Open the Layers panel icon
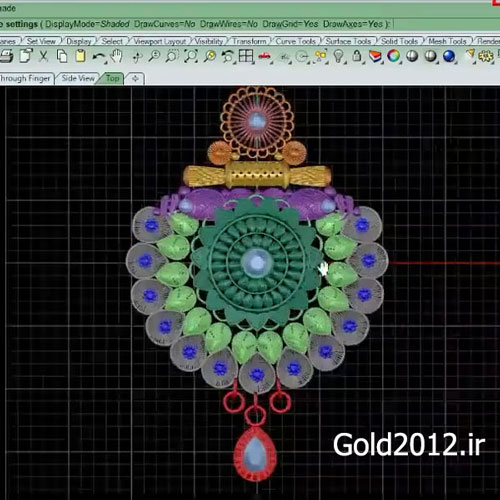This screenshot has height=500, width=500. tap(375, 56)
